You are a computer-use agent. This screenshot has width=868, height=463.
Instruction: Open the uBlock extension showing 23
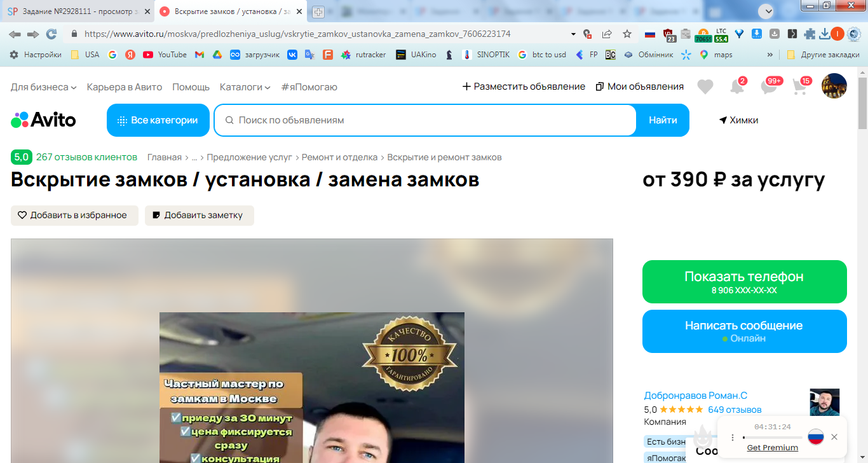point(668,35)
